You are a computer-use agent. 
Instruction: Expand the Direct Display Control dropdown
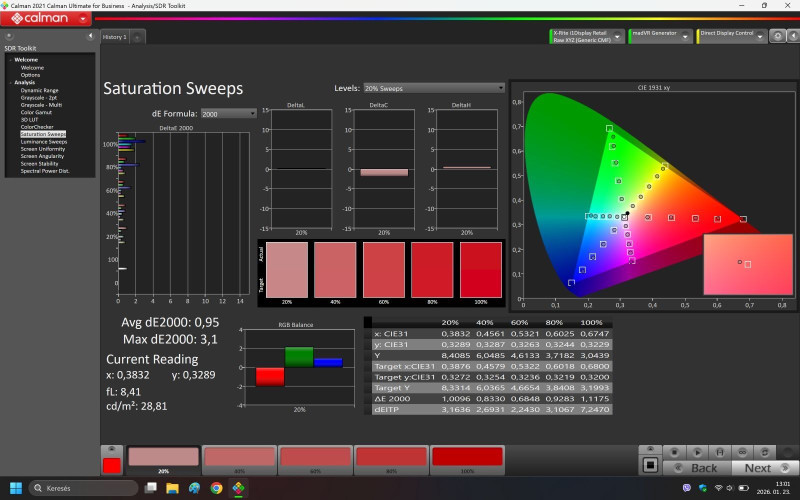click(759, 36)
